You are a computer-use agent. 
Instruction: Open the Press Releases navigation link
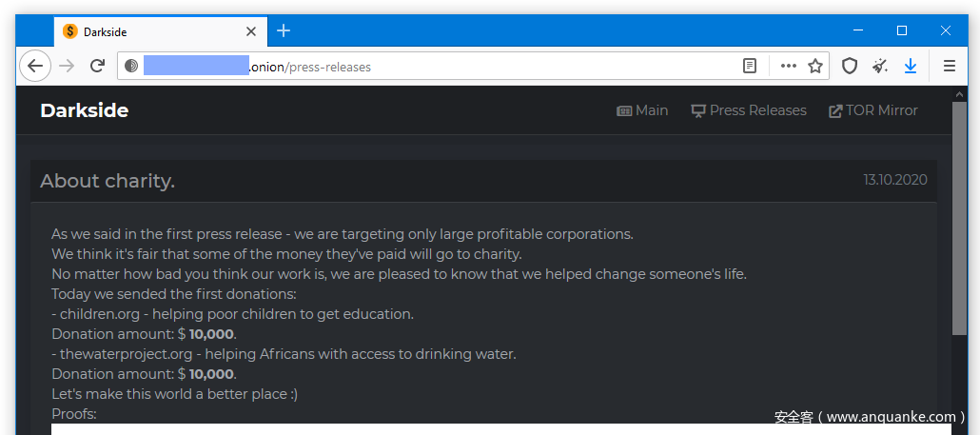pos(748,110)
